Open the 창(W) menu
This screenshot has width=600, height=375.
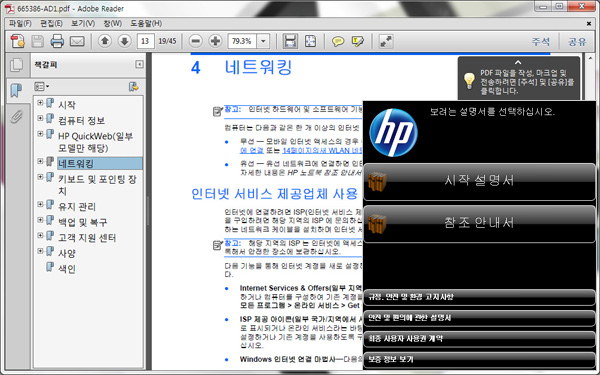(x=112, y=23)
